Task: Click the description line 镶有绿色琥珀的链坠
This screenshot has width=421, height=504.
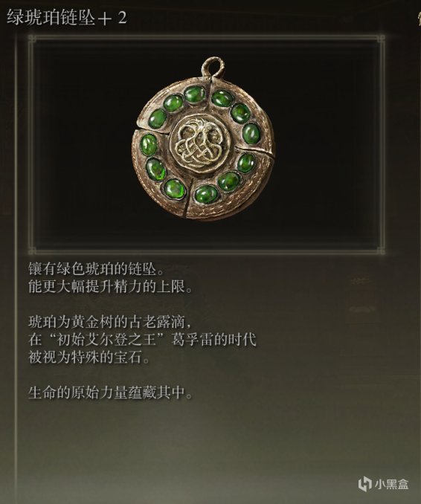Action: (97, 269)
